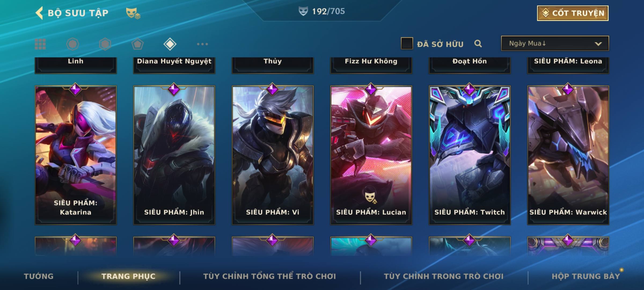Screen dimensions: 644x290
Task: Select SIÊU PHẨM: Katarina skin card
Action: click(76, 155)
